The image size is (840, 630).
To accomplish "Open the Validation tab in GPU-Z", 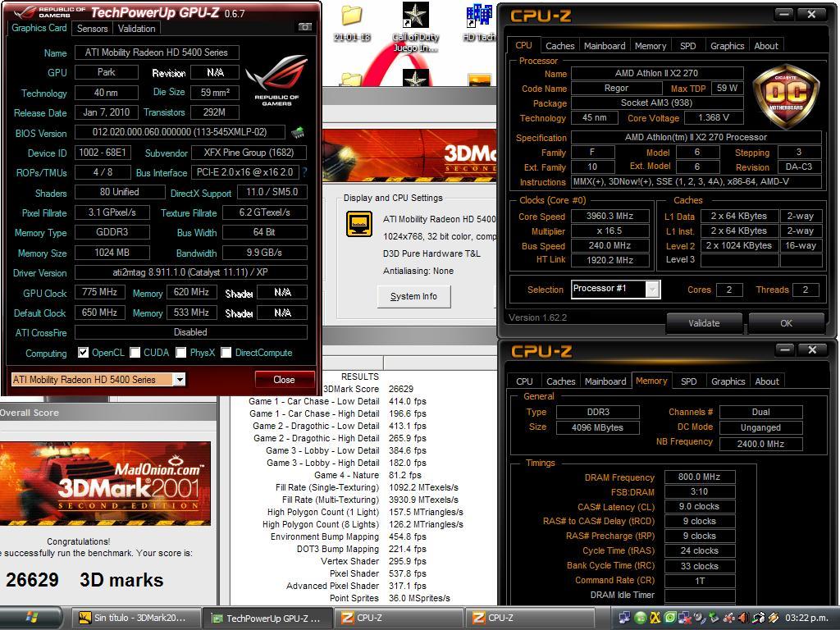I will click(x=137, y=29).
